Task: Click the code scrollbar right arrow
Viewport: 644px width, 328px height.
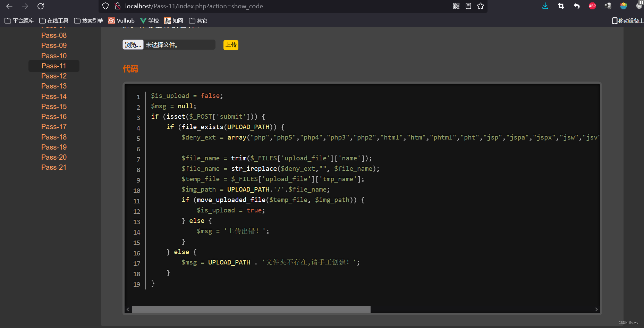Action: 596,309
